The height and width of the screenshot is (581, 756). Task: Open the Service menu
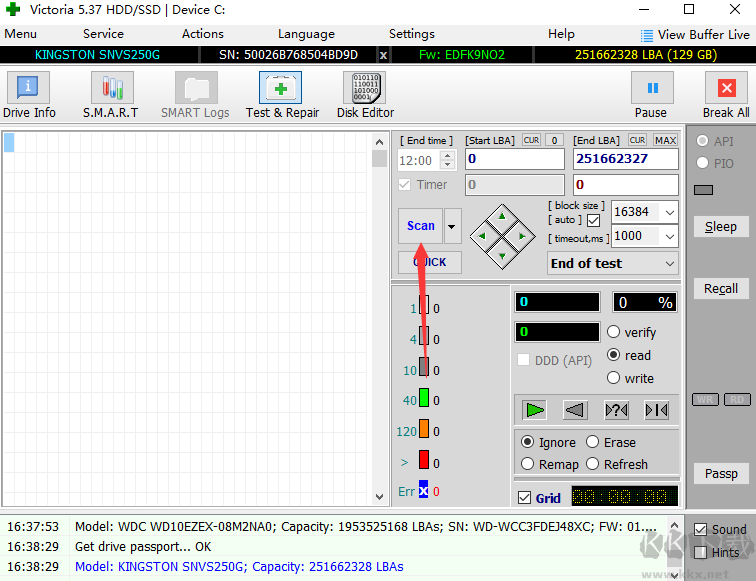pos(103,34)
